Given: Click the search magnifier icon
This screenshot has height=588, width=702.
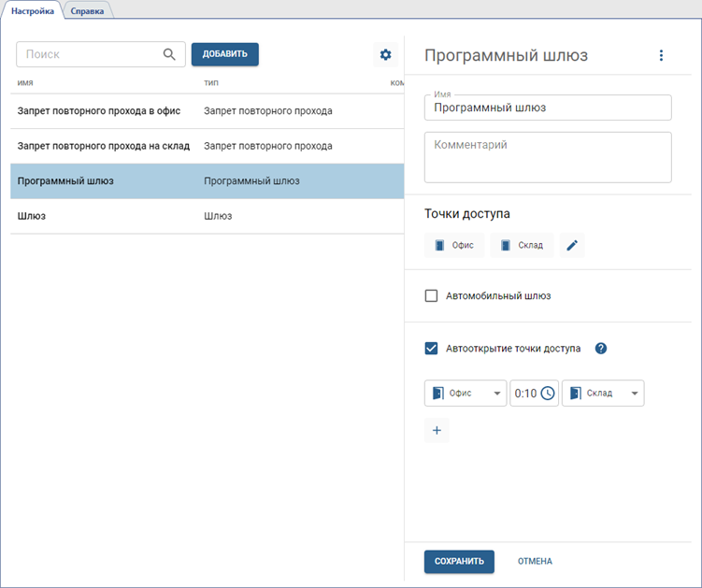Looking at the screenshot, I should point(169,54).
